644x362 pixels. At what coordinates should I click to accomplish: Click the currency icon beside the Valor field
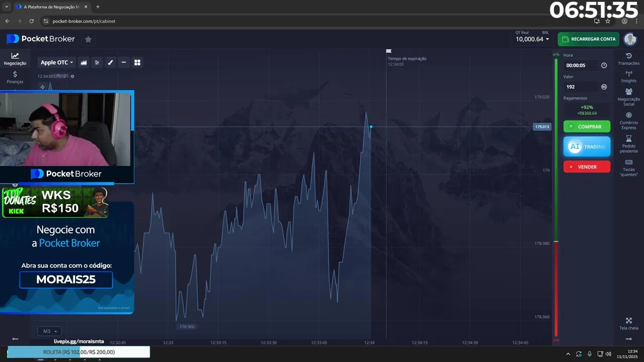click(x=604, y=87)
